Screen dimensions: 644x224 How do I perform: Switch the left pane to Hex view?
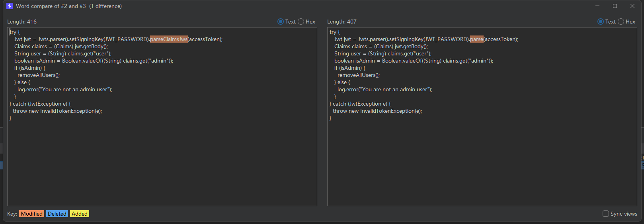301,22
